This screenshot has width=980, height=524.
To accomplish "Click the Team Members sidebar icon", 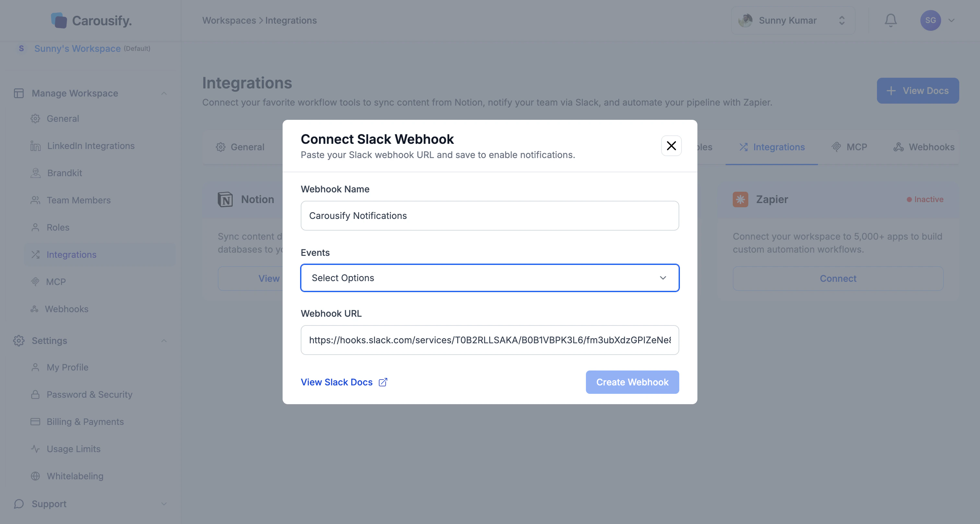I will tap(35, 200).
